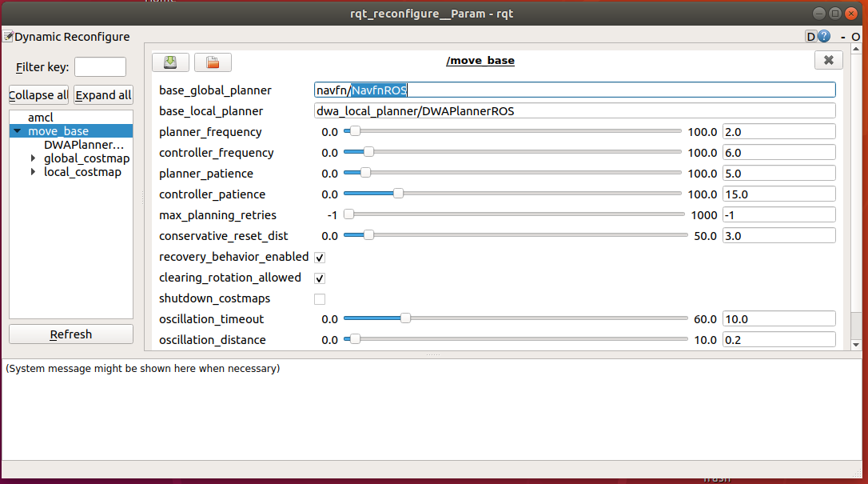The height and width of the screenshot is (484, 868).
Task: Click the controller_patience slider handle
Action: coord(398,194)
